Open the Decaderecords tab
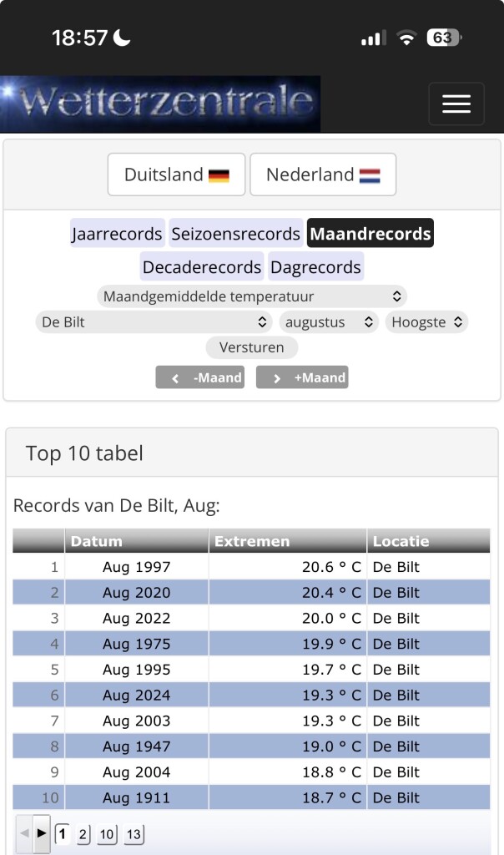This screenshot has width=504, height=855. coord(201,267)
